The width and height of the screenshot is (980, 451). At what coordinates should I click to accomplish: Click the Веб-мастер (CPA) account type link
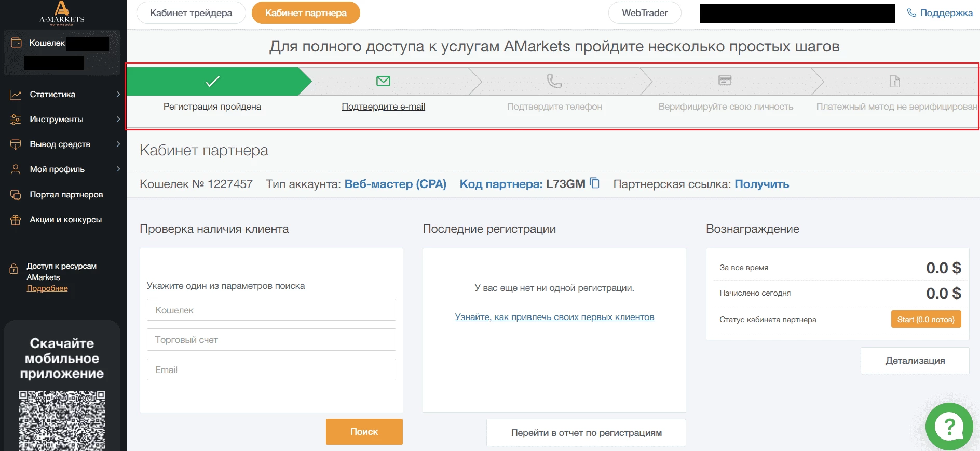pyautogui.click(x=396, y=184)
